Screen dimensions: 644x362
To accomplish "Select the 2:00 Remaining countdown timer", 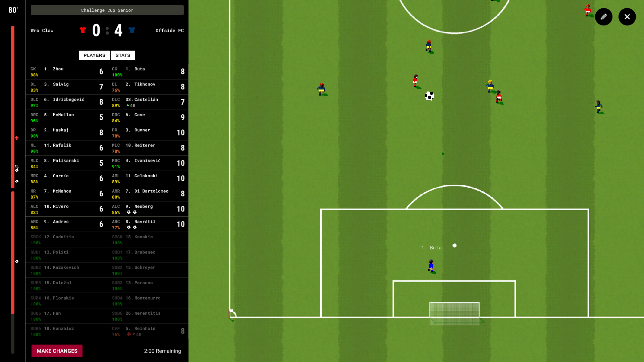I will click(x=162, y=351).
